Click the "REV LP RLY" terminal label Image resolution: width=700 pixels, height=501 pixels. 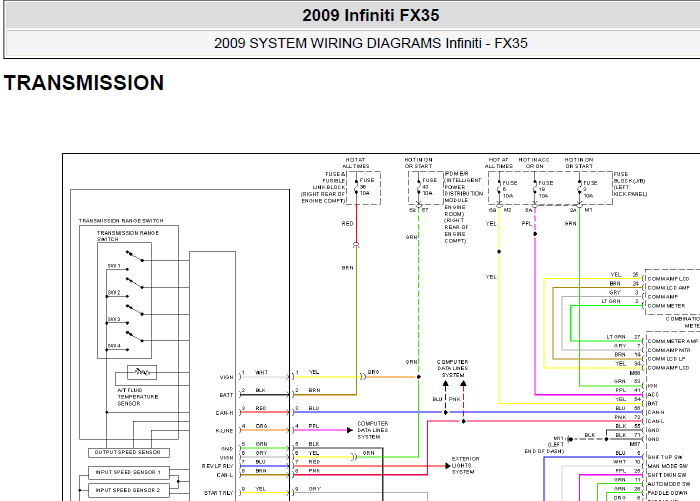pyautogui.click(x=217, y=466)
